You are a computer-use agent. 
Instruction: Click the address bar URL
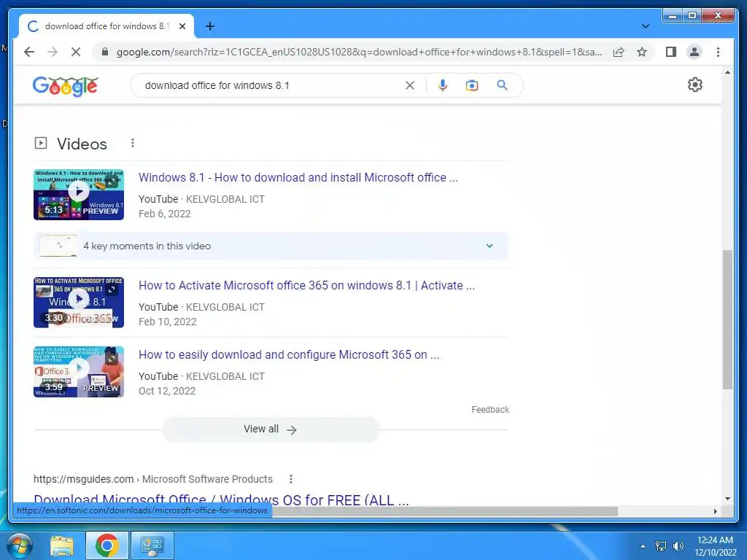point(359,52)
